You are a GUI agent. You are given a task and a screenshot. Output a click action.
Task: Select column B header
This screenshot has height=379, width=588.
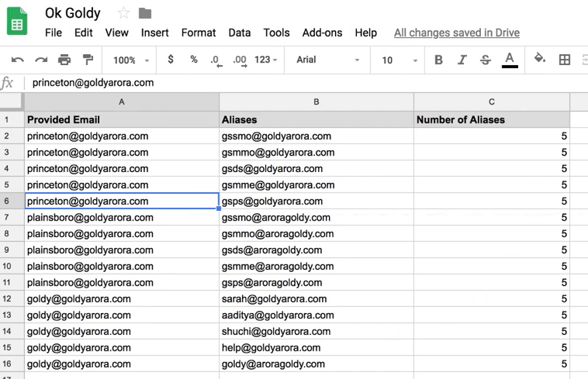tap(316, 102)
